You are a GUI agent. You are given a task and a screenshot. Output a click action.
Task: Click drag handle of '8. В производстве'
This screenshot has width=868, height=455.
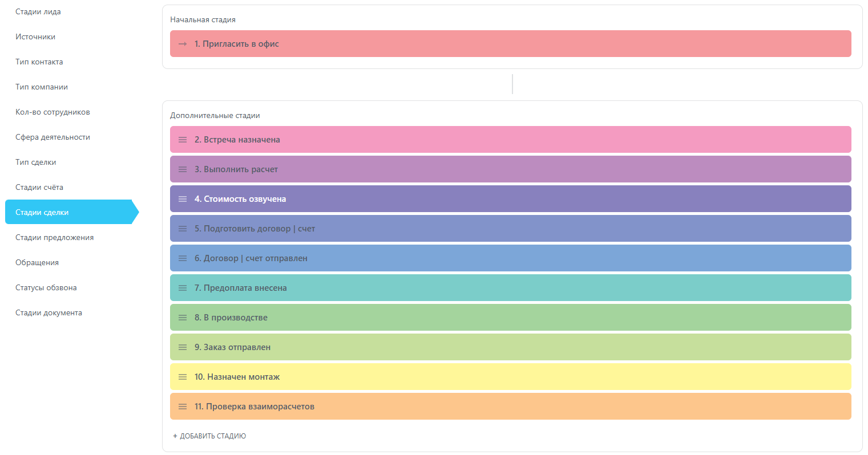pyautogui.click(x=183, y=318)
